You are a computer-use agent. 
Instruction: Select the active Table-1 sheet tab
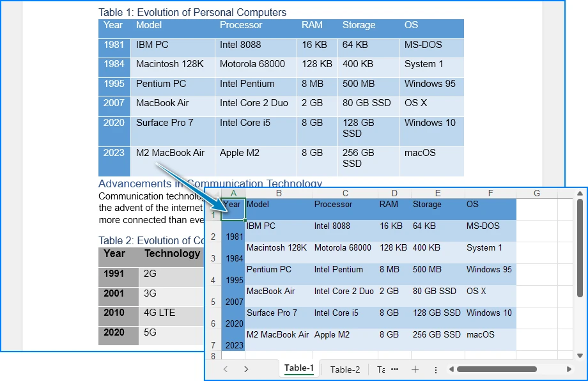299,368
